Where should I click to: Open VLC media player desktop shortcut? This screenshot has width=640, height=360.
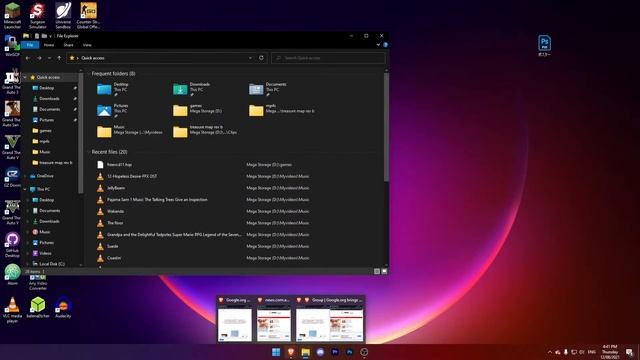tap(12, 309)
